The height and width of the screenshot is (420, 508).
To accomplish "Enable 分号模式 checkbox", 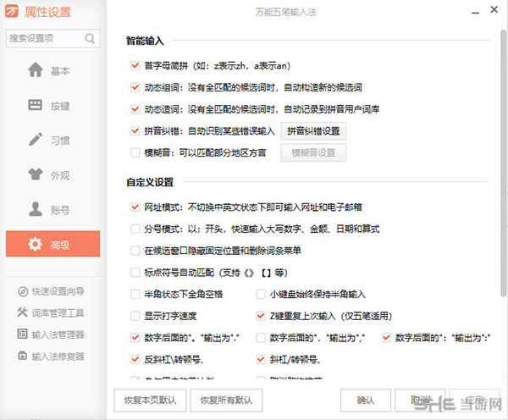I will (x=135, y=229).
